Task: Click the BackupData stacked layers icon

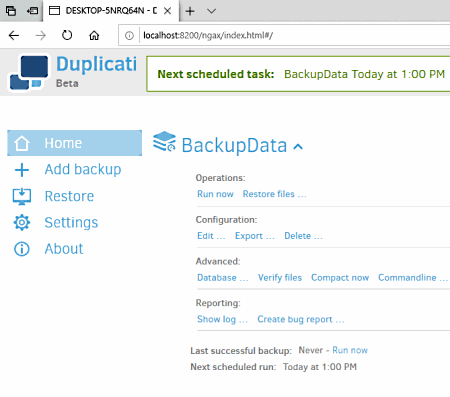Action: tap(164, 141)
